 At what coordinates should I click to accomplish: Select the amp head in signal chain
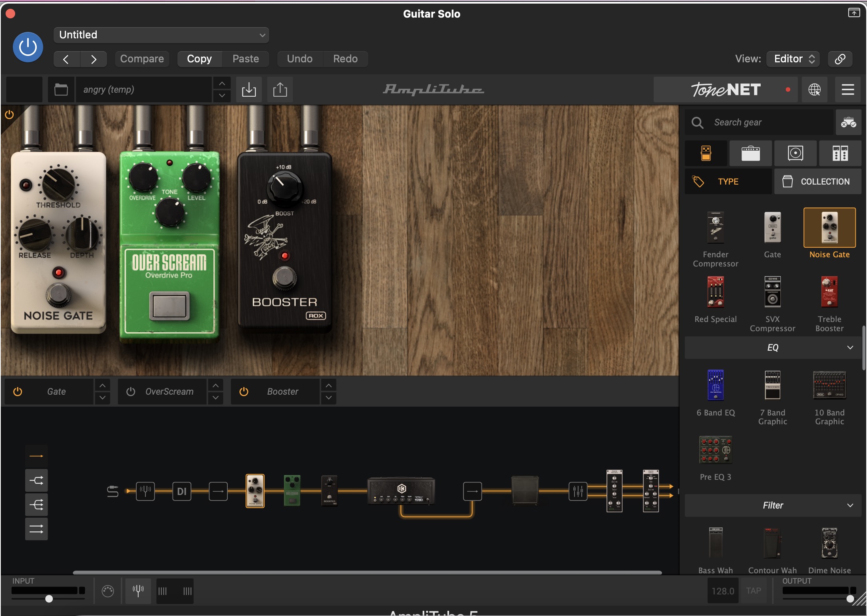tap(401, 491)
